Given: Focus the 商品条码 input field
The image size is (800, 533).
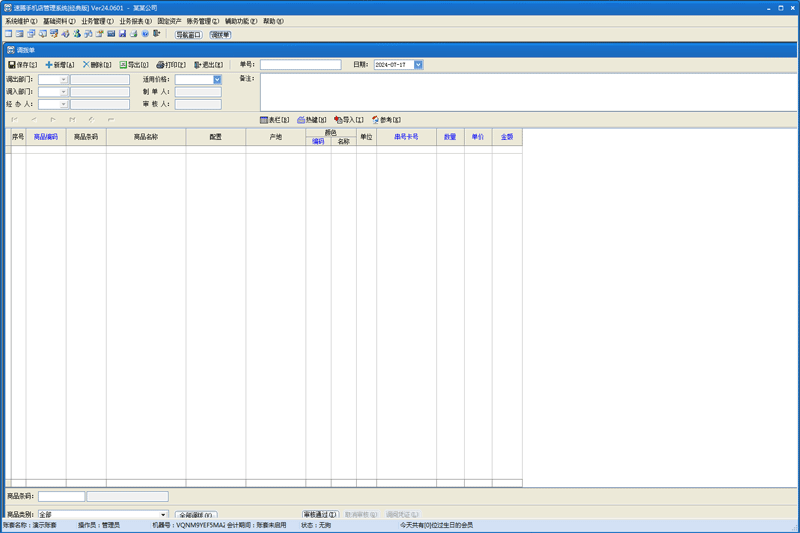Looking at the screenshot, I should tap(61, 496).
